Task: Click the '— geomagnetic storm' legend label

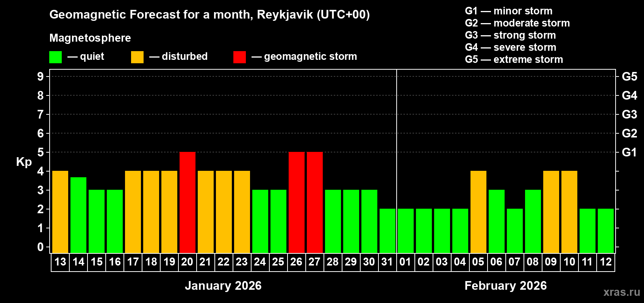Action: [304, 56]
